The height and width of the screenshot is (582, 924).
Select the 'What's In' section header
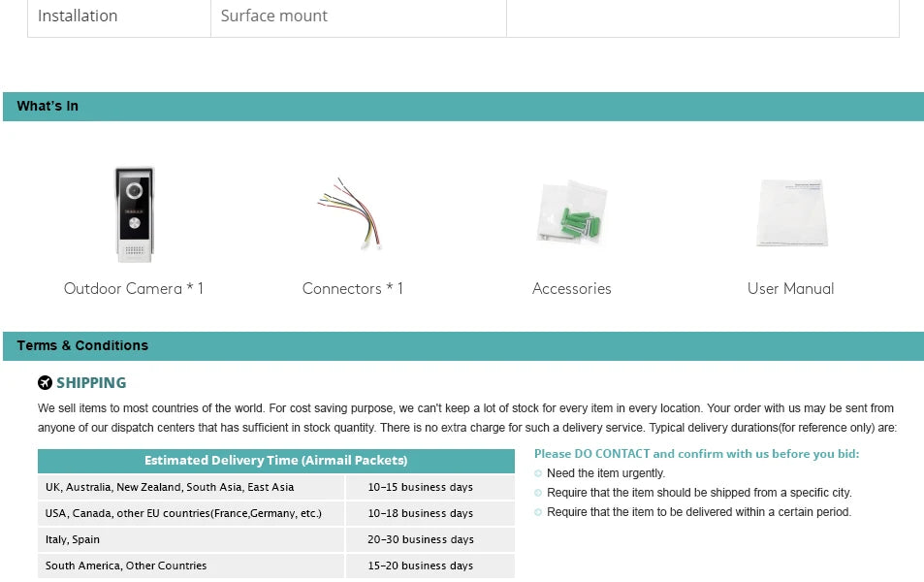[48, 106]
